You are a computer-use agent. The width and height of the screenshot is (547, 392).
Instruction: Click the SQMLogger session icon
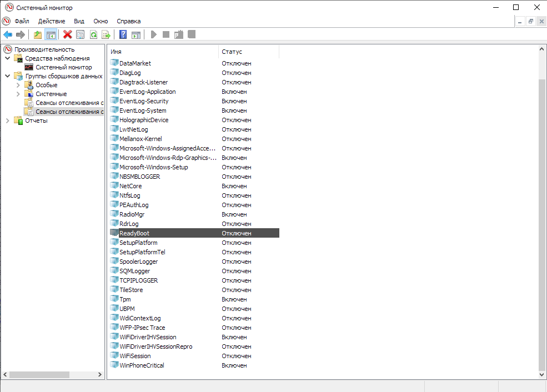click(x=114, y=270)
